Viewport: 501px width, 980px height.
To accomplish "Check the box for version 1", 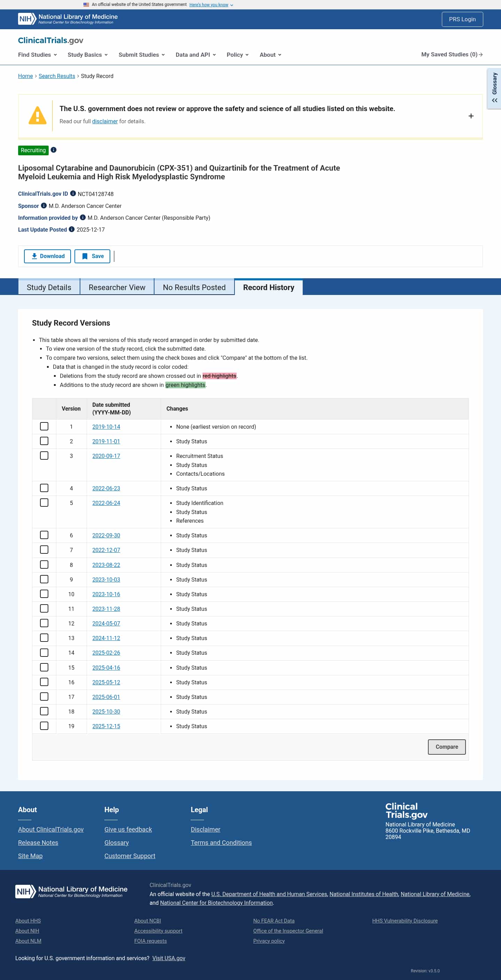I will 44,427.
